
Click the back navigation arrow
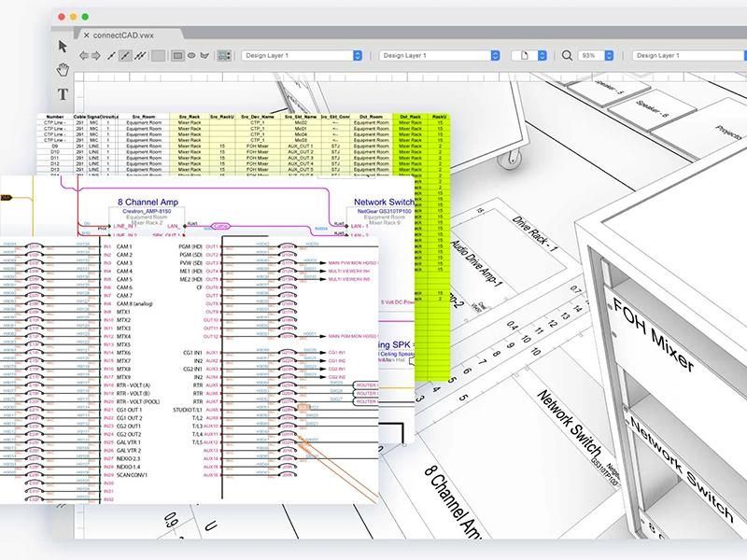[x=85, y=56]
